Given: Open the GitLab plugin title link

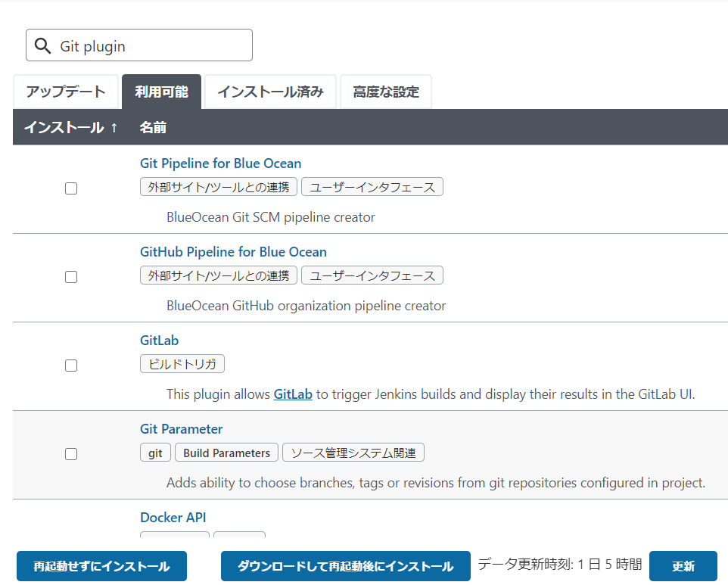Looking at the screenshot, I should [x=159, y=341].
